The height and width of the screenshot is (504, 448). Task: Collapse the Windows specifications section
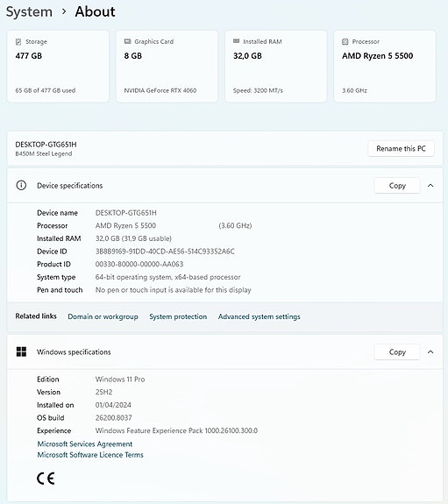[x=430, y=352]
